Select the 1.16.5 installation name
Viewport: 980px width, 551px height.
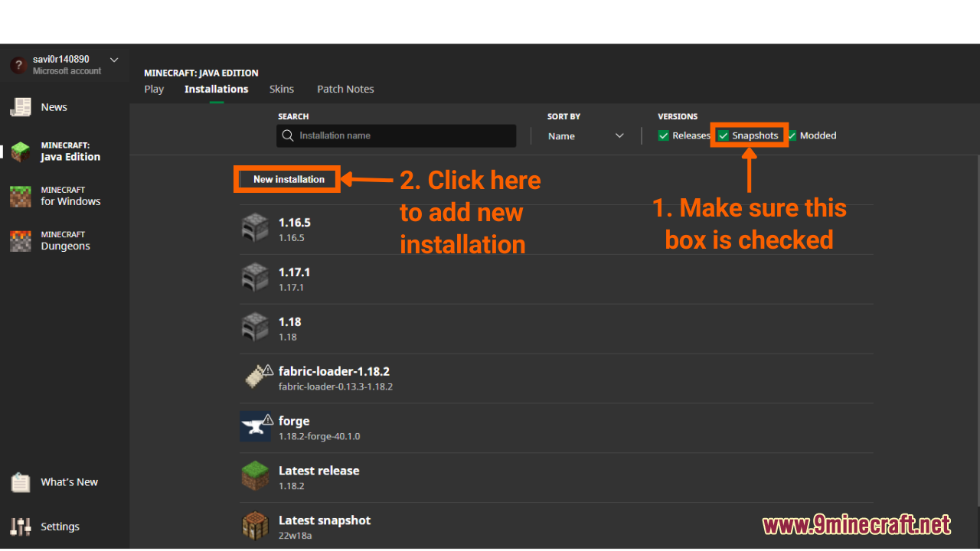click(295, 223)
